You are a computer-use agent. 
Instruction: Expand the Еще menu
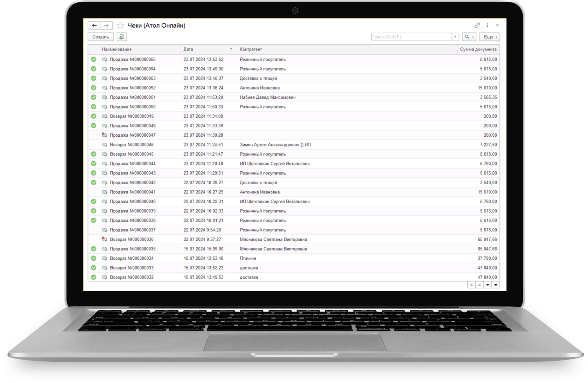pyautogui.click(x=490, y=37)
